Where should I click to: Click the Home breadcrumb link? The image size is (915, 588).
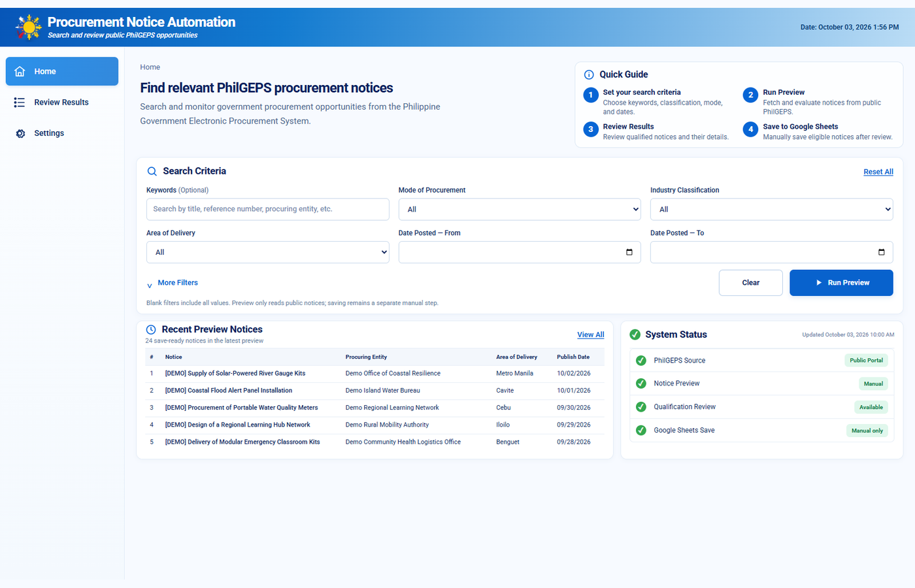pos(150,67)
